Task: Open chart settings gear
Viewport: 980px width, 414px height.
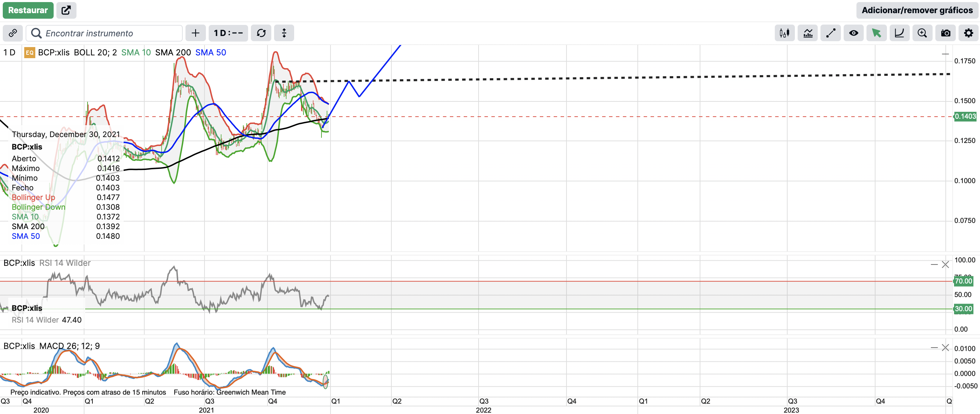Action: click(968, 33)
